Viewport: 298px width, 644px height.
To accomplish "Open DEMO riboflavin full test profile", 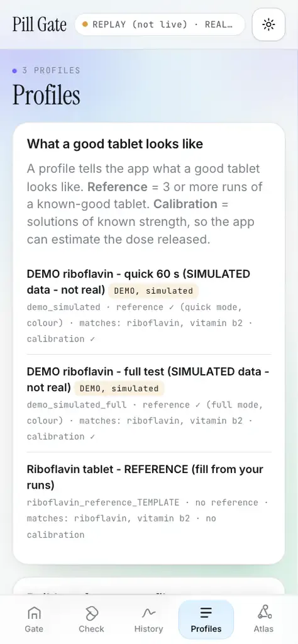I will point(148,403).
